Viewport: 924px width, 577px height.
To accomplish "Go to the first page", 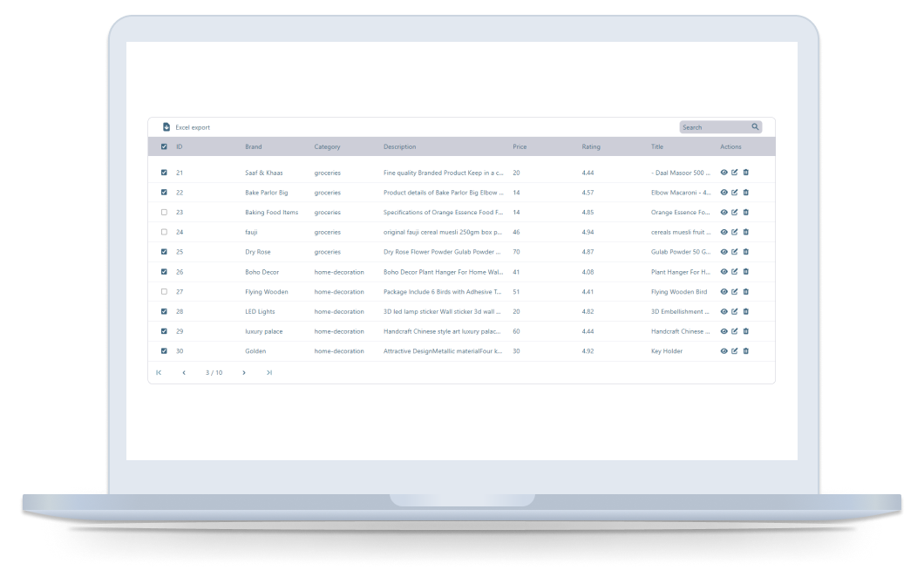I will point(159,372).
